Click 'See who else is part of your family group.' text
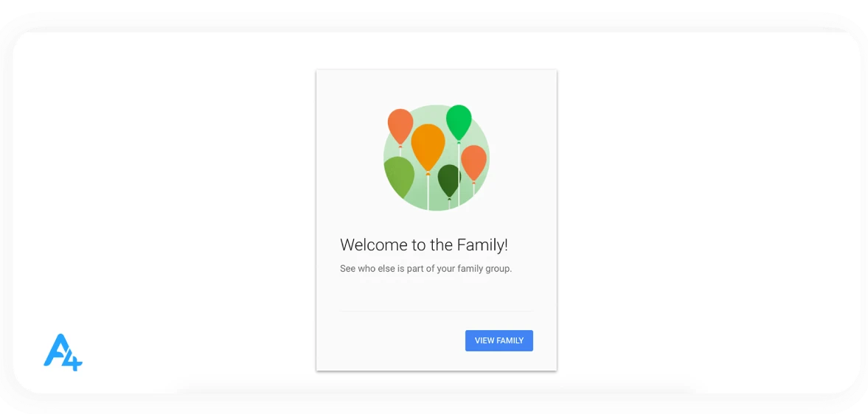This screenshot has width=868, height=414. [x=426, y=269]
